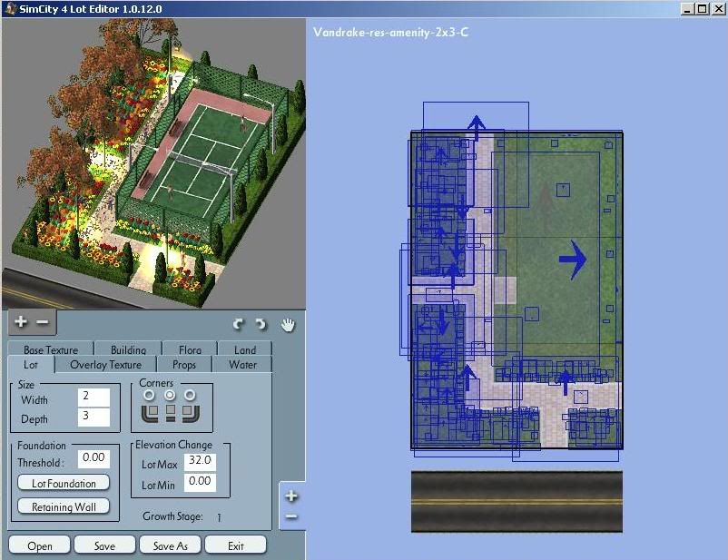The height and width of the screenshot is (560, 728).
Task: Switch to the Flora tab
Action: (x=190, y=349)
